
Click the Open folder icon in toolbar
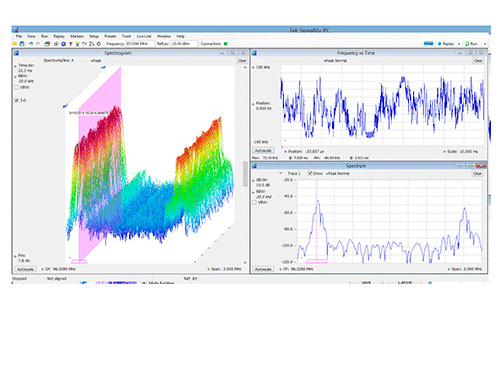(15, 44)
